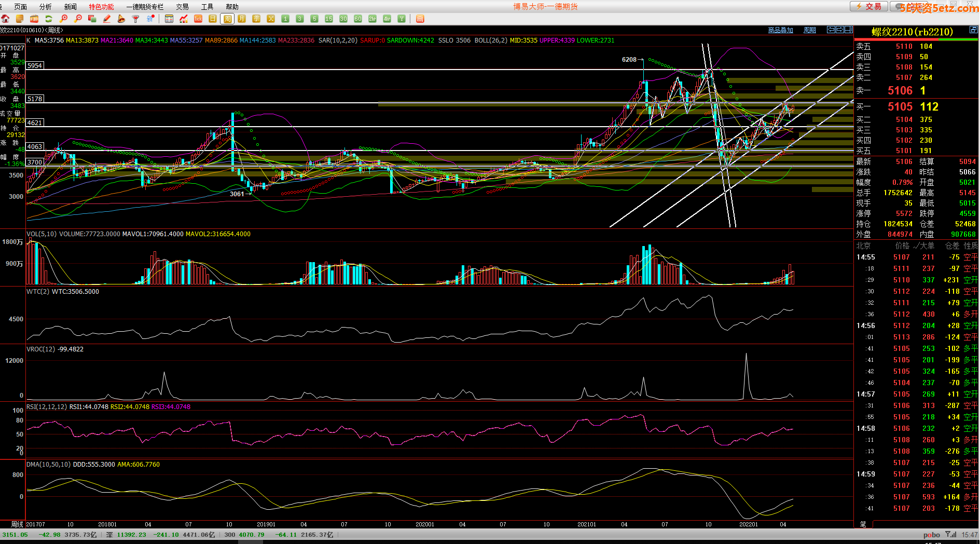Open the notes icon in toolbar

coord(20,19)
